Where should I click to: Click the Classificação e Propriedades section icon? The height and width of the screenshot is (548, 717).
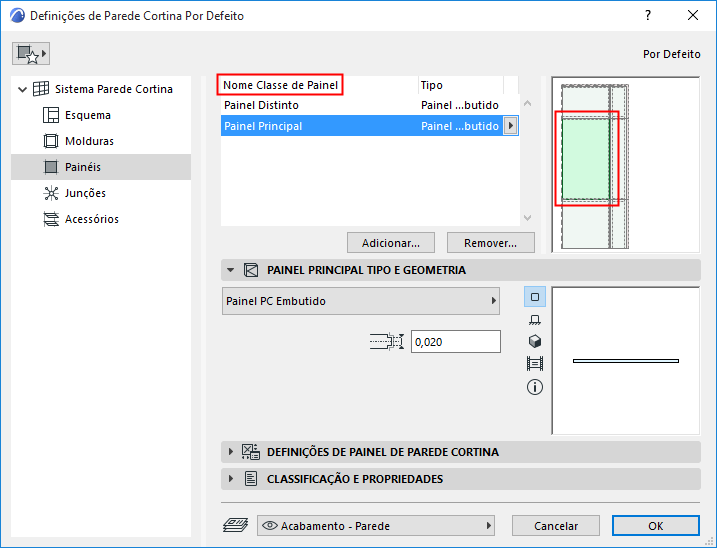click(251, 479)
